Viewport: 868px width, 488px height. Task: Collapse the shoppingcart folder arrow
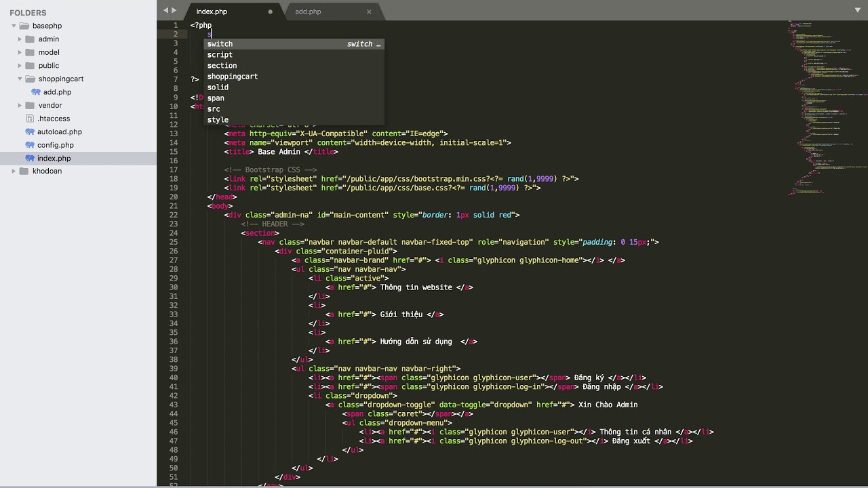[20, 79]
